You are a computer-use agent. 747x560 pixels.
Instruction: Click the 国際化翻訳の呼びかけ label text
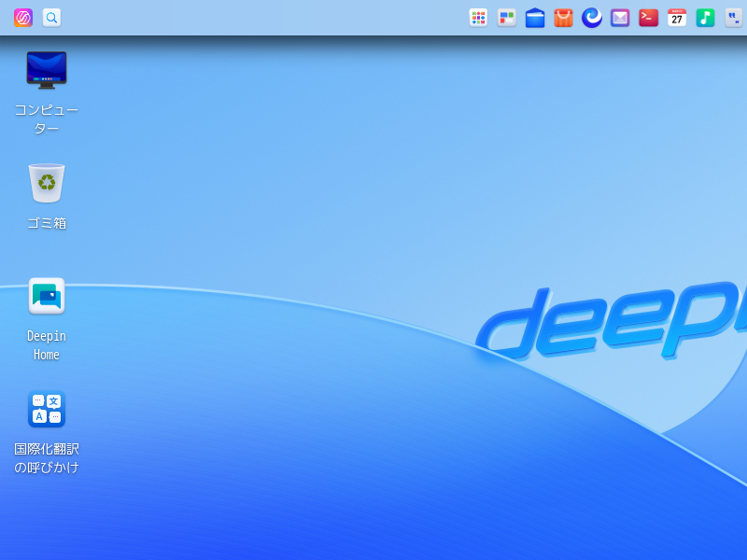47,458
